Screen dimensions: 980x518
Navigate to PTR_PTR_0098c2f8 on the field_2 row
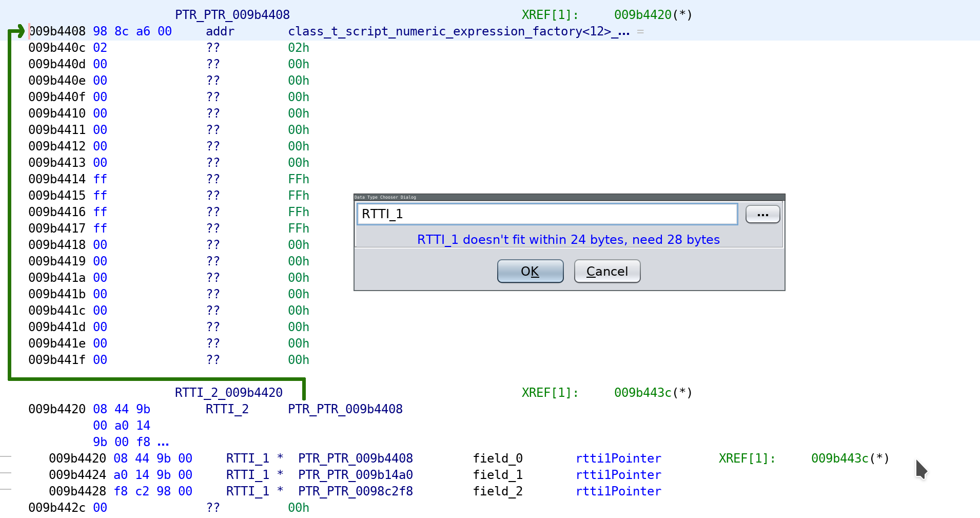point(355,491)
